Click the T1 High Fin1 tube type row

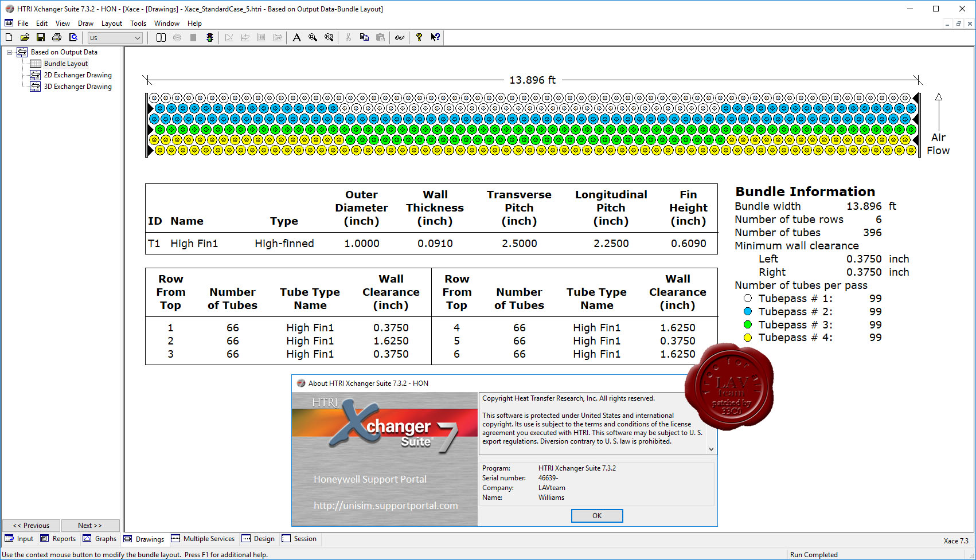[431, 244]
